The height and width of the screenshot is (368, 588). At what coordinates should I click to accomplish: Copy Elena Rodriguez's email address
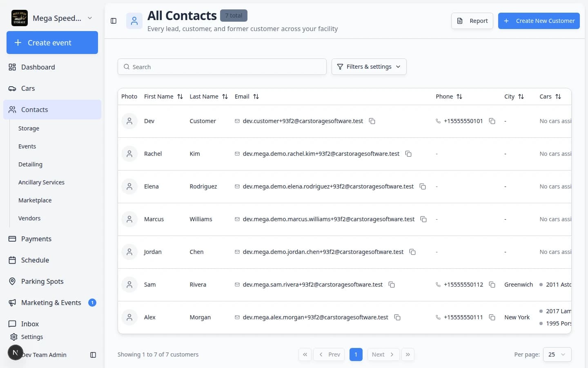(x=423, y=186)
